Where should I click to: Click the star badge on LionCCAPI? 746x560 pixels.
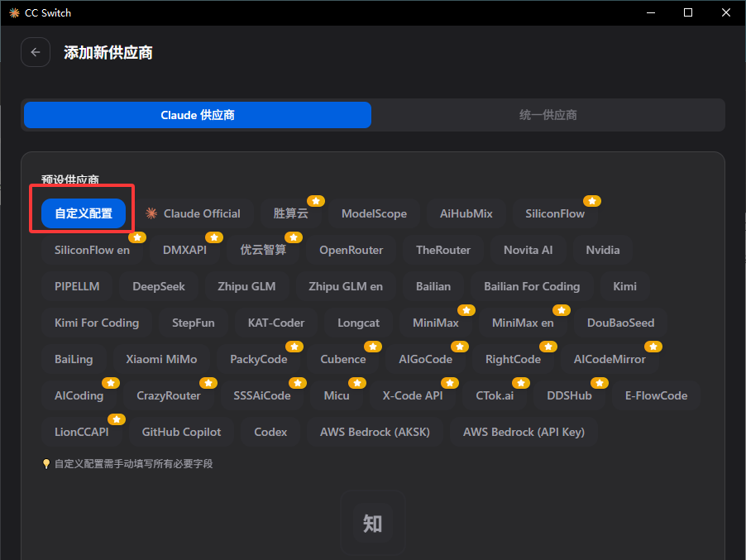[117, 419]
